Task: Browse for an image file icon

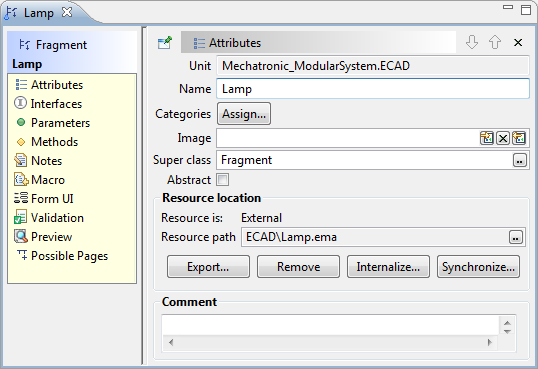Action: pos(487,138)
